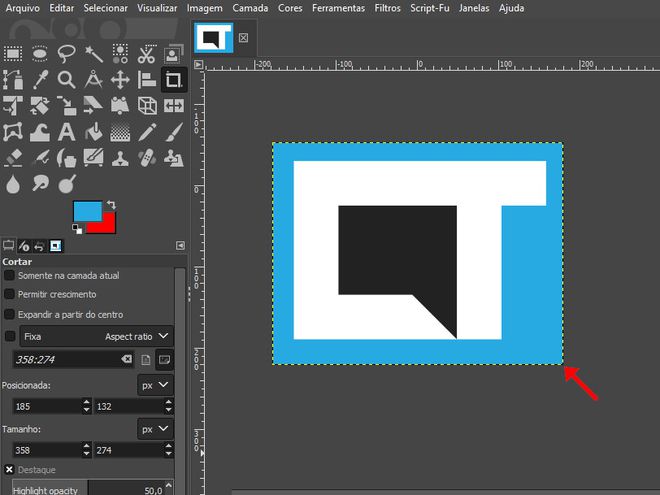Close the image tab with X
Screen dimensions: 660x495
point(243,38)
